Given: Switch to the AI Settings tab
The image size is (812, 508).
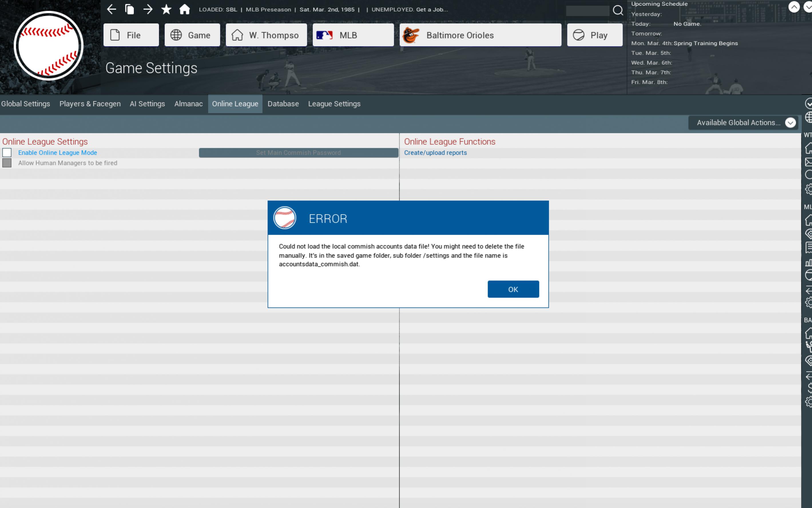Looking at the screenshot, I should (147, 104).
